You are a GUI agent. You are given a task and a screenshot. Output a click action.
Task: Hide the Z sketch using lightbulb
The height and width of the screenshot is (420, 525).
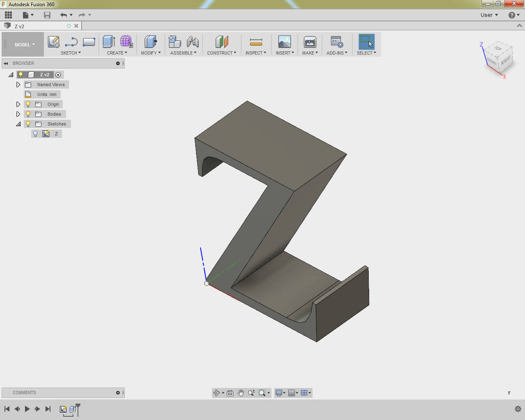[x=36, y=134]
